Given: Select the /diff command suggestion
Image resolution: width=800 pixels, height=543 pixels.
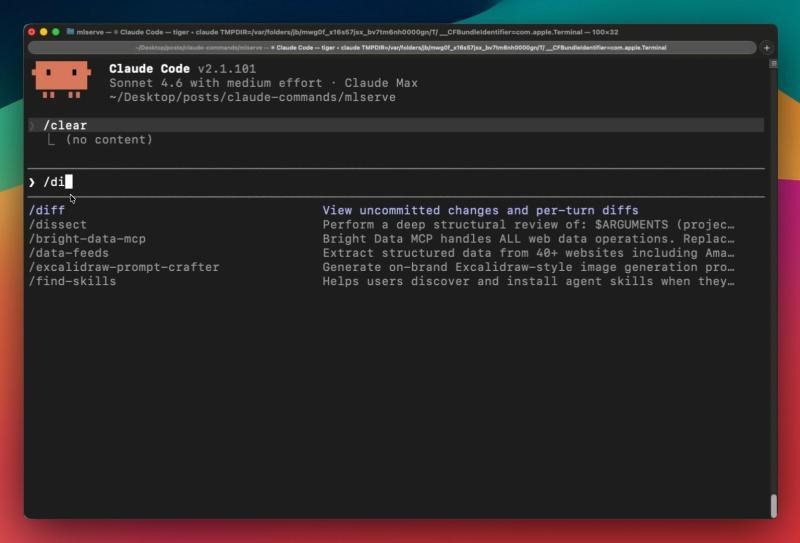Looking at the screenshot, I should [47, 211].
